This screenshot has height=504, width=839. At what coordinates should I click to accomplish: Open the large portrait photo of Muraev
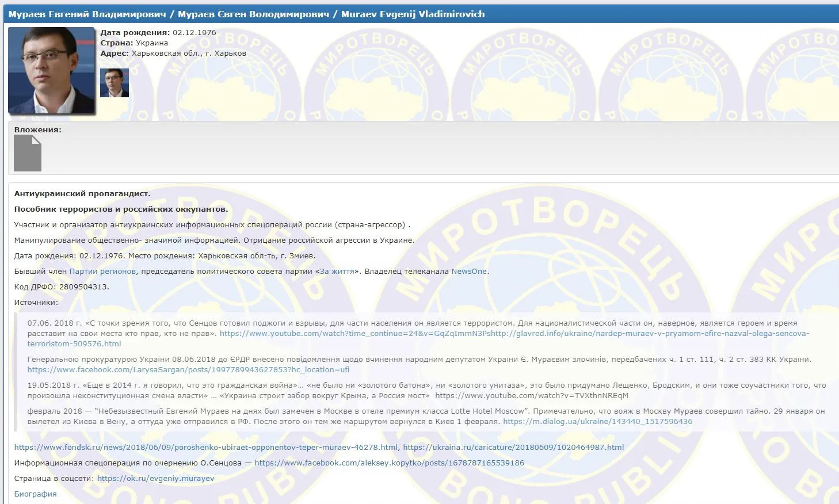coord(51,69)
